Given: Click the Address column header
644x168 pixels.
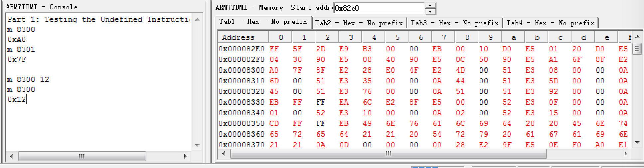Looking at the screenshot, I should pyautogui.click(x=243, y=37).
